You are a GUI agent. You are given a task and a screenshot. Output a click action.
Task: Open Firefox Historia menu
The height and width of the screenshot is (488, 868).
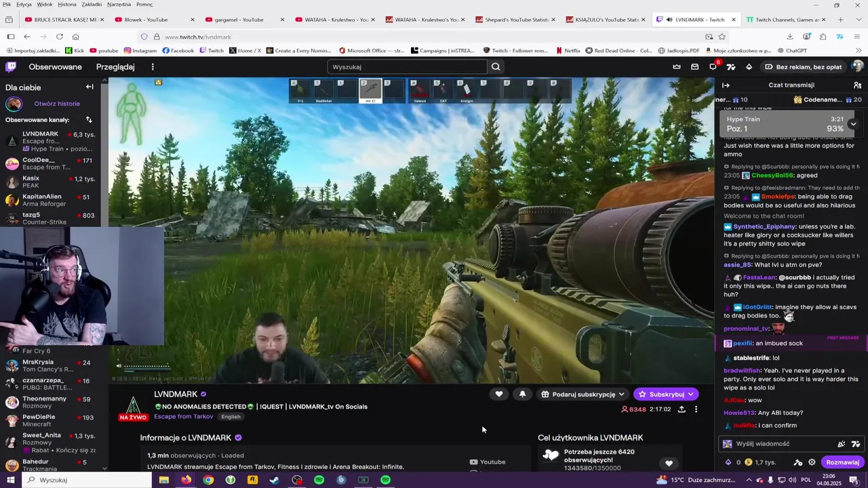[x=67, y=4]
